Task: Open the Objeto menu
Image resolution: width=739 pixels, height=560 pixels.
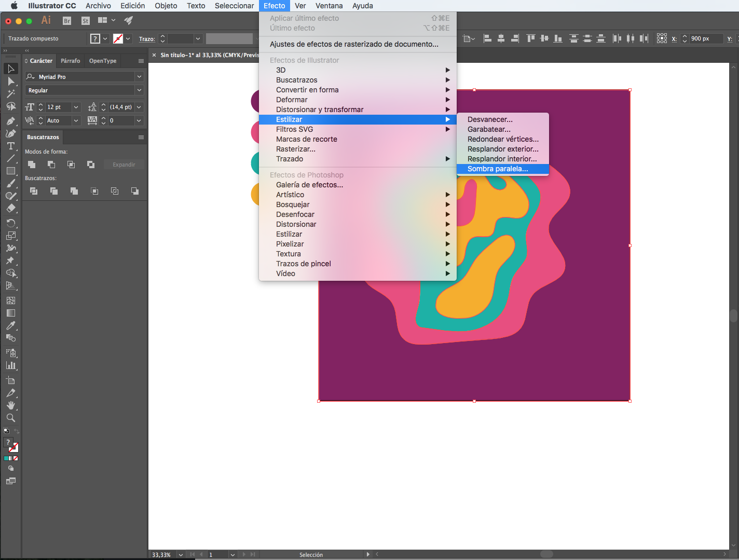Action: point(166,6)
